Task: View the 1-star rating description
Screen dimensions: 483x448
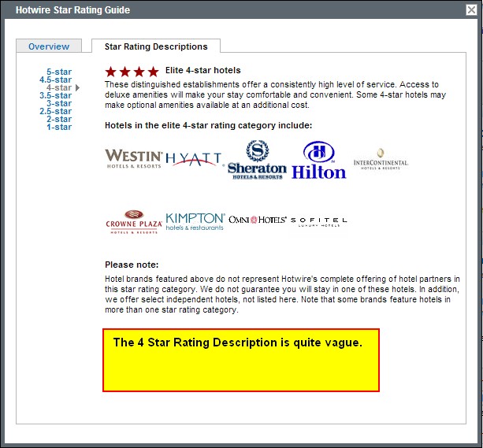Action: click(59, 127)
